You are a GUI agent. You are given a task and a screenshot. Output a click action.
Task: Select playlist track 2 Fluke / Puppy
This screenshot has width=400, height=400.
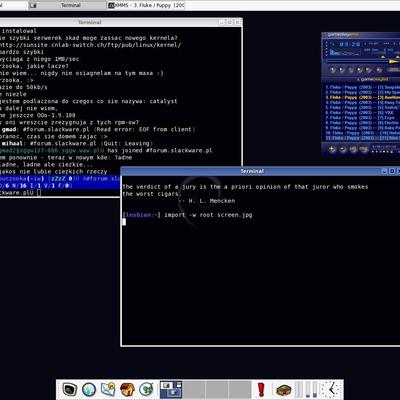(x=362, y=92)
